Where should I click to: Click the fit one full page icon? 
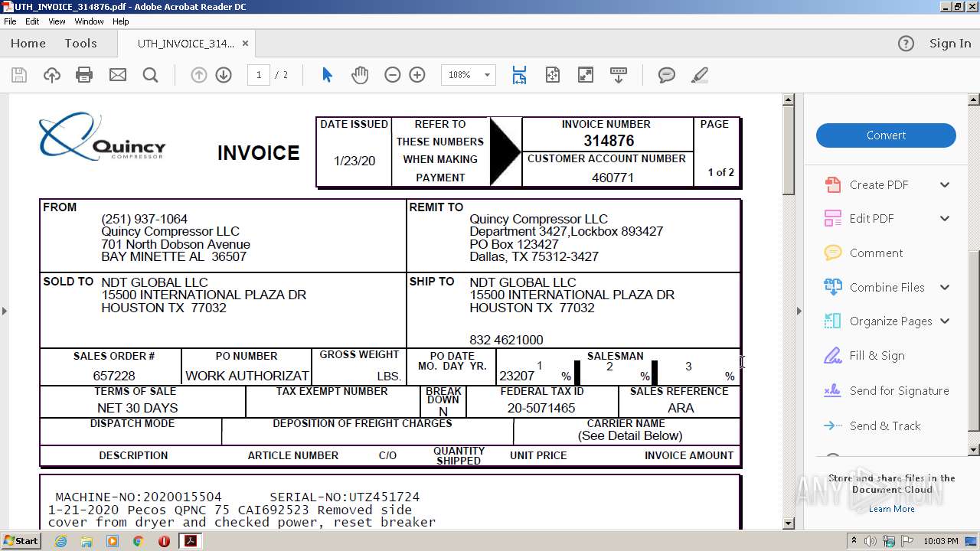click(x=553, y=75)
